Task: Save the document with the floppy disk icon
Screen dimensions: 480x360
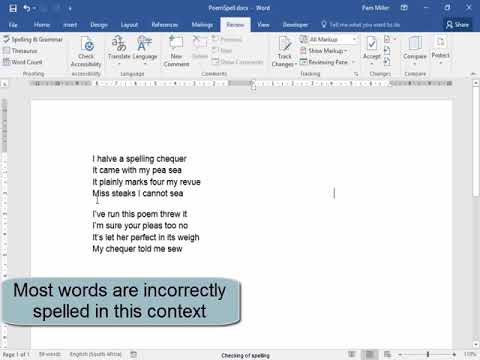Action: (13, 8)
